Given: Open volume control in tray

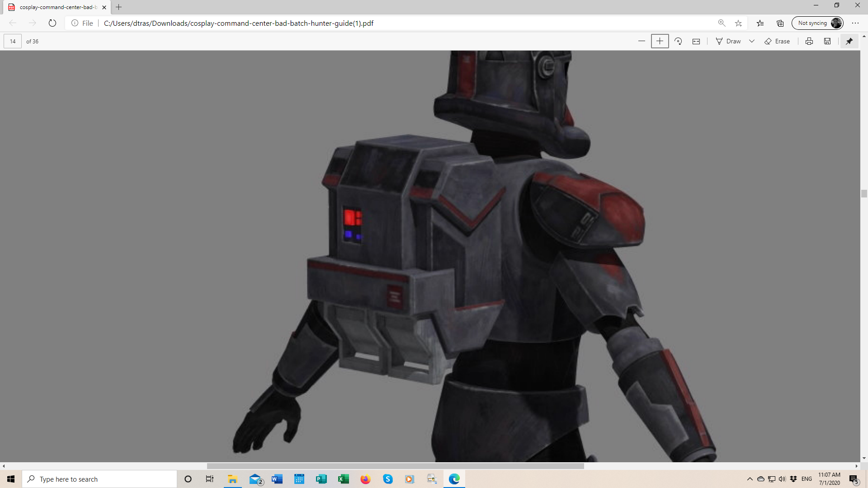Looking at the screenshot, I should click(x=782, y=479).
